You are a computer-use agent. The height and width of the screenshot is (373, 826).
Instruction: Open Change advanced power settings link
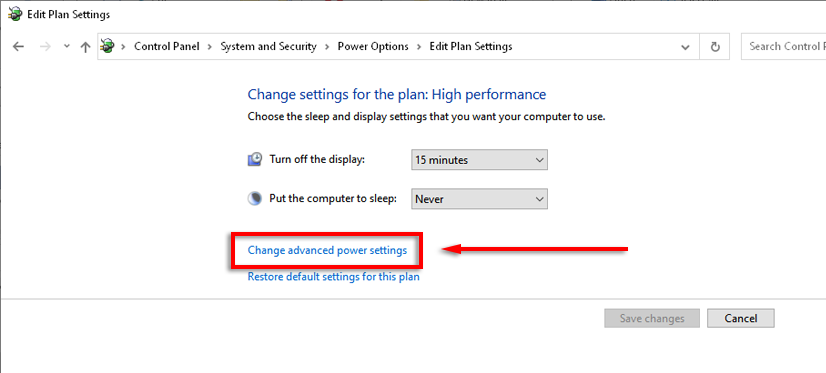click(327, 250)
